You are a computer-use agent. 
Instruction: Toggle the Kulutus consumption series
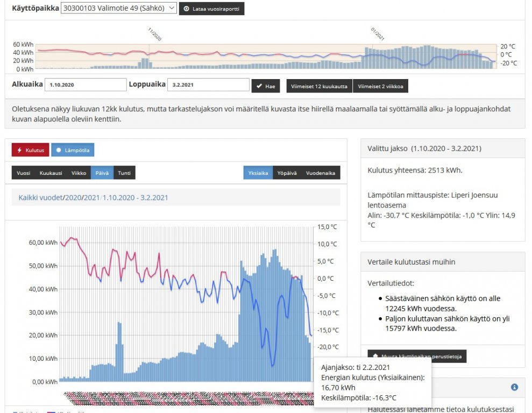(x=30, y=150)
